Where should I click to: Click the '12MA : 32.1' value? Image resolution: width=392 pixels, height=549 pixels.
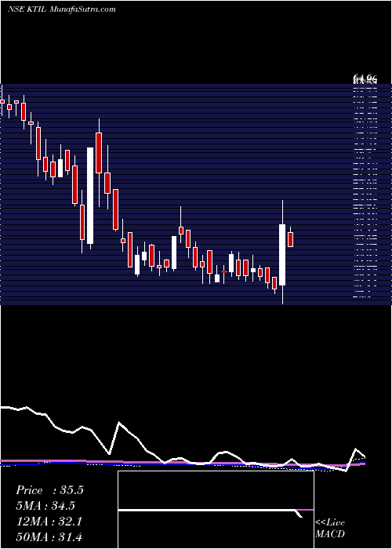[x=49, y=522]
